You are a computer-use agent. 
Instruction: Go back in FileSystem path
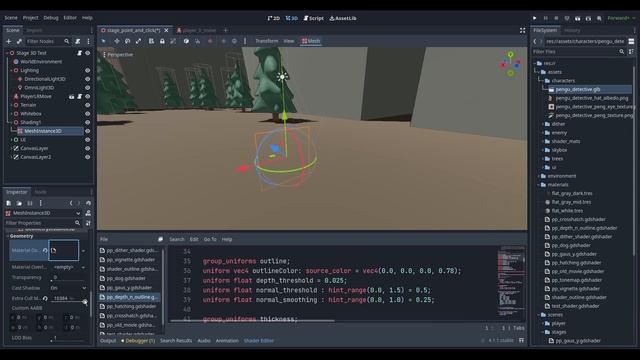coord(535,41)
